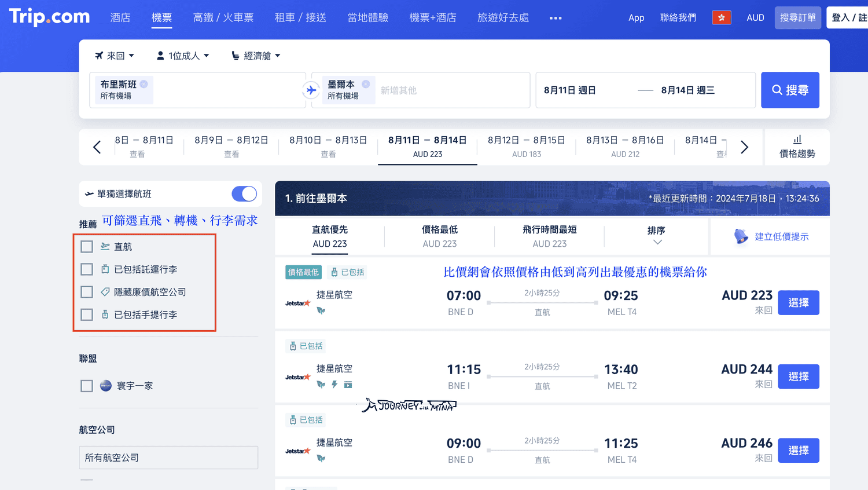Image resolution: width=868 pixels, height=490 pixels.
Task: Click the 新增其他 destination input
Action: [x=399, y=90]
